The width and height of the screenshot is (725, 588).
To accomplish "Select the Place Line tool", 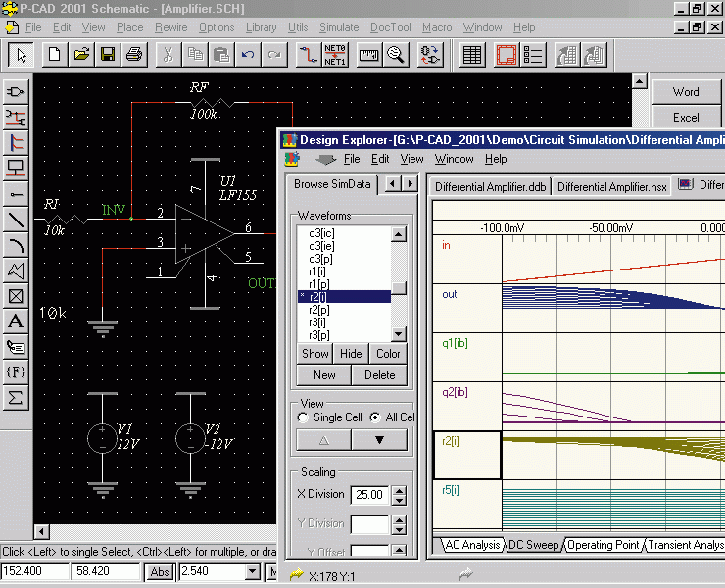I will [x=17, y=220].
